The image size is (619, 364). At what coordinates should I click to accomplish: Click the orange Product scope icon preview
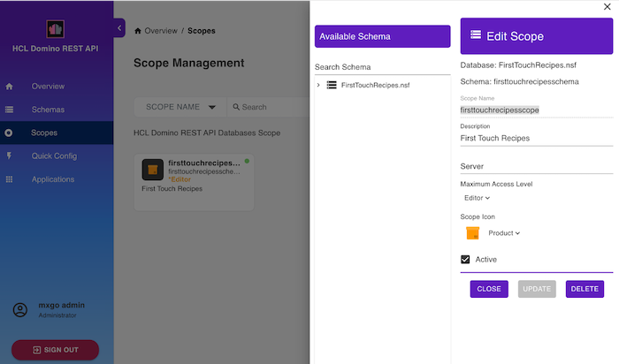pyautogui.click(x=472, y=233)
